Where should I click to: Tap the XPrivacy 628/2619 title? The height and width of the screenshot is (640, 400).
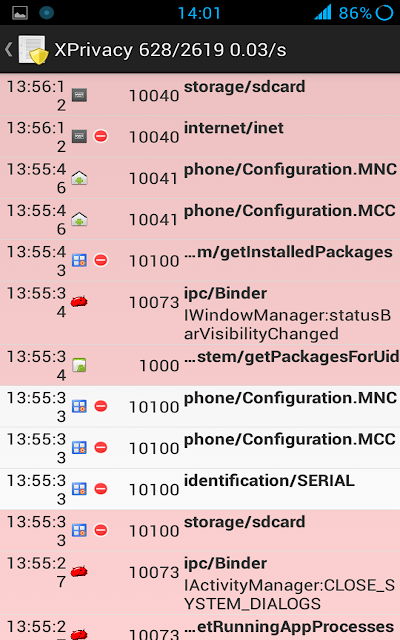coord(170,50)
